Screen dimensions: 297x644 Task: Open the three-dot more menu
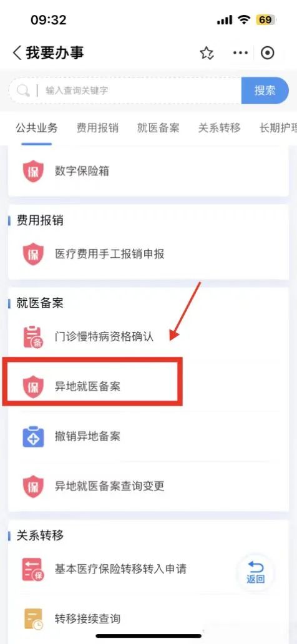[240, 53]
